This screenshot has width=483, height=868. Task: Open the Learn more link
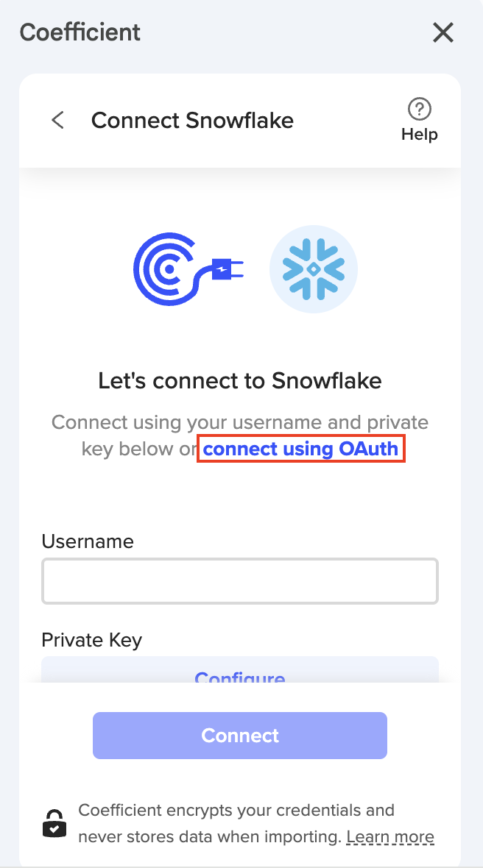(390, 836)
